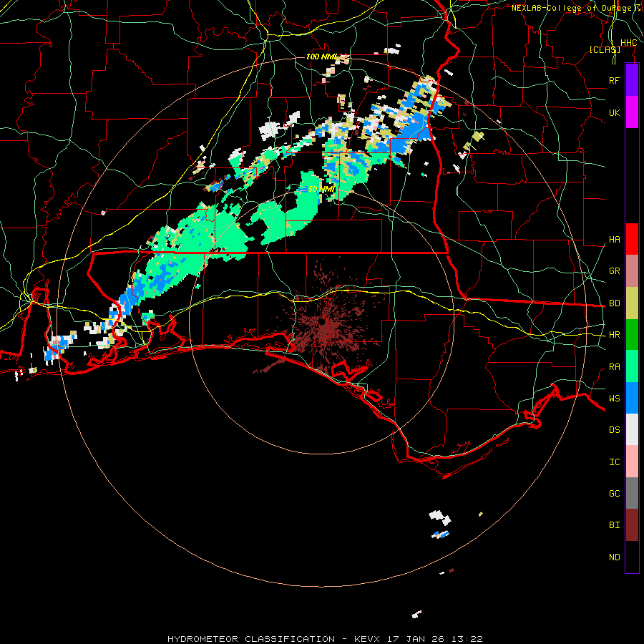Click the ND legend label
The width and height of the screenshot is (644, 644).
[614, 557]
